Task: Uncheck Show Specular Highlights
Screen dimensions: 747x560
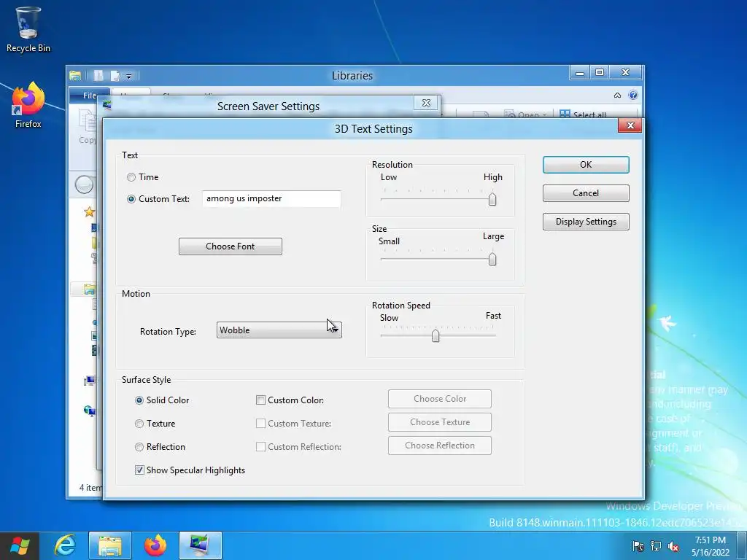Action: (139, 470)
